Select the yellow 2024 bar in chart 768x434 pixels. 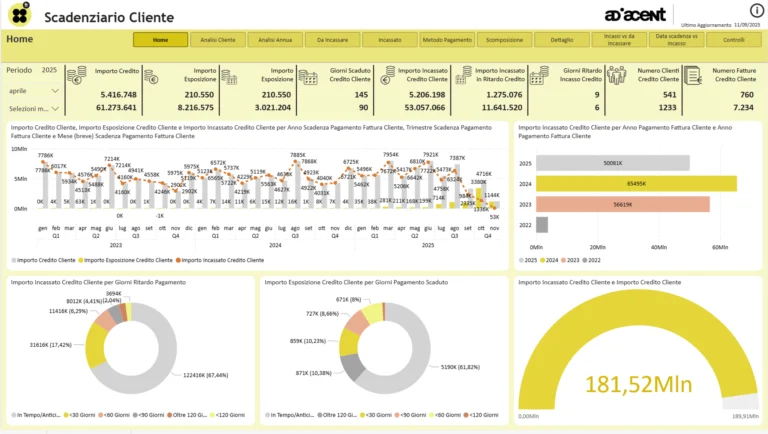(636, 183)
